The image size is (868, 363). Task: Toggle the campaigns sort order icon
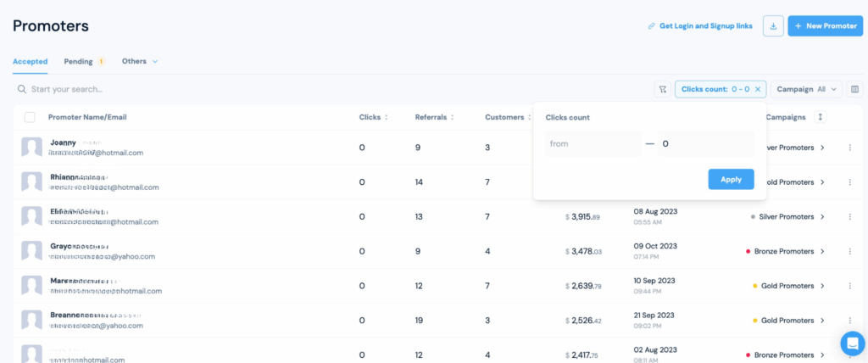[x=821, y=117]
